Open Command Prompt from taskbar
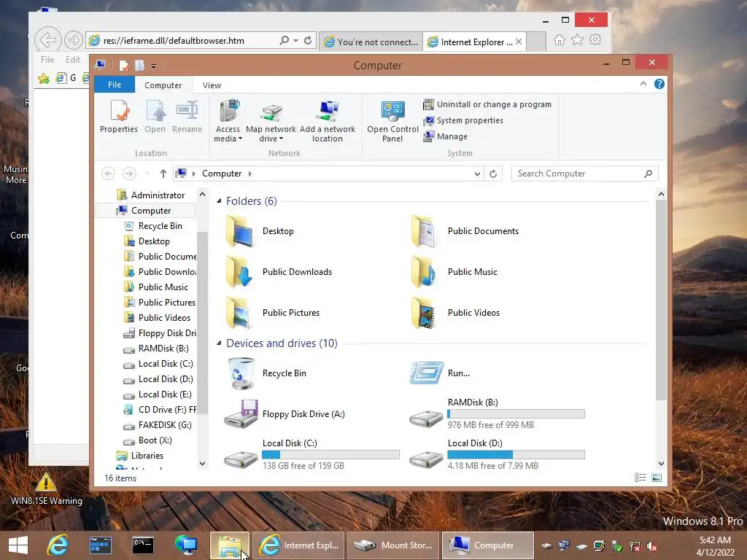The image size is (747, 560). point(143,545)
